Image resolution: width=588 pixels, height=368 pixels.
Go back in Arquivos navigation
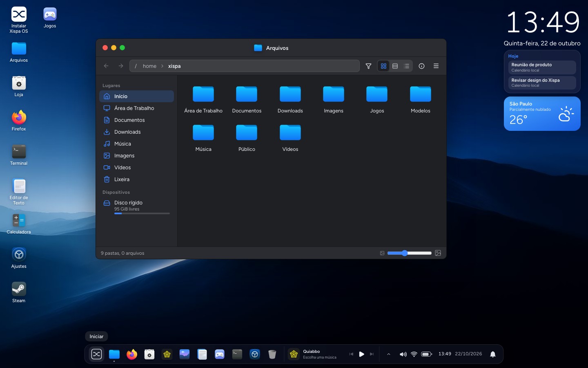(x=106, y=66)
